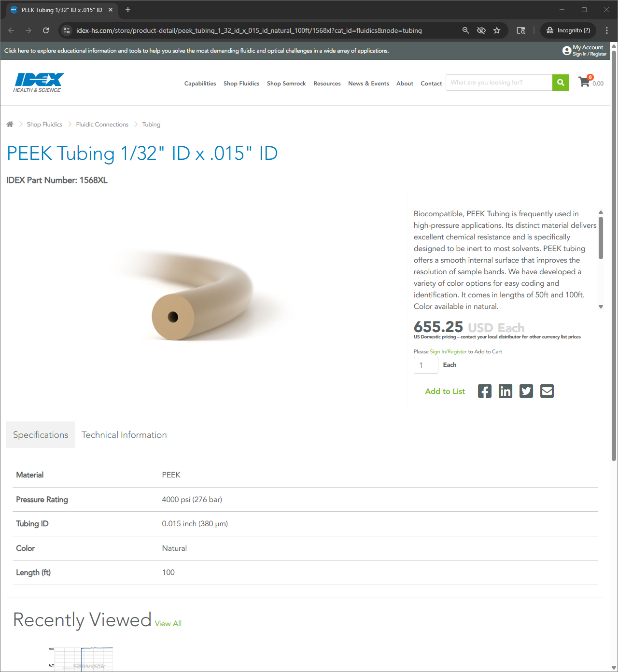Click the quantity input field
This screenshot has width=618, height=672.
(x=426, y=365)
